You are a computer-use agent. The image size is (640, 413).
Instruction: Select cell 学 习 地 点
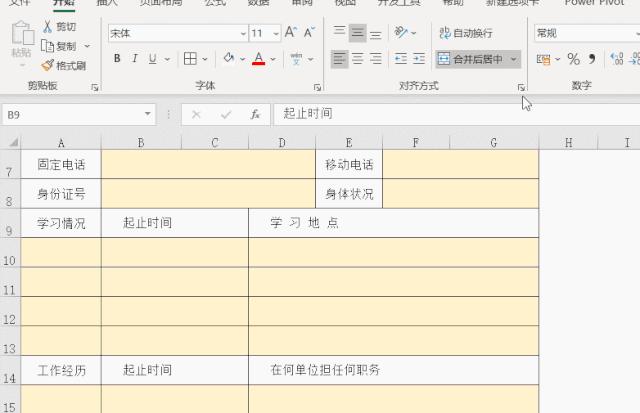(393, 223)
